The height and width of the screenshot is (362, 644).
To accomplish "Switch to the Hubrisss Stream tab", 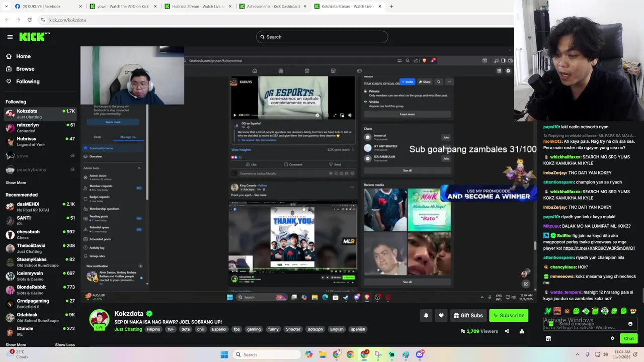I will pyautogui.click(x=199, y=7).
